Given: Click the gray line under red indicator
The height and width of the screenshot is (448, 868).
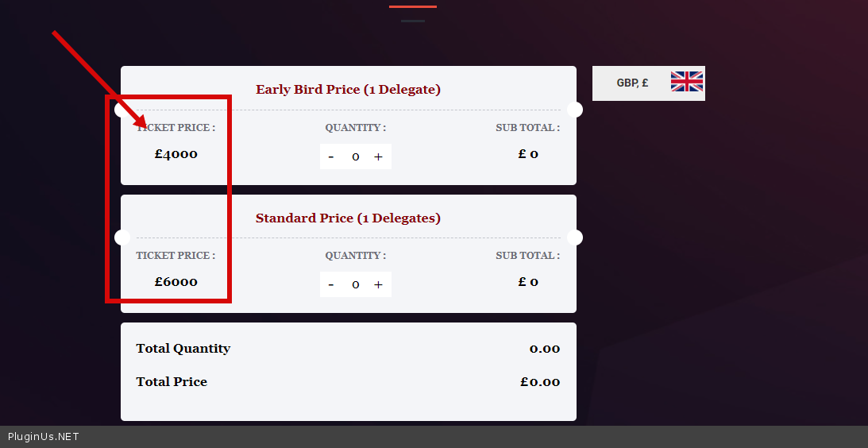Looking at the screenshot, I should click(x=412, y=21).
